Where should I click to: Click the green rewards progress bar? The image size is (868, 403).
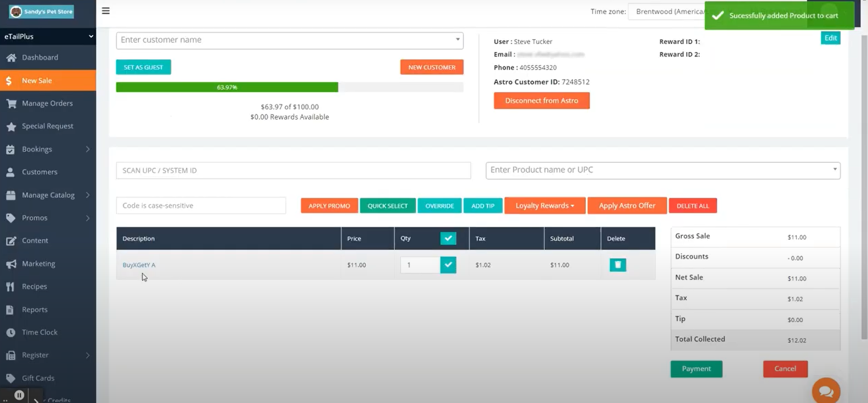point(227,87)
